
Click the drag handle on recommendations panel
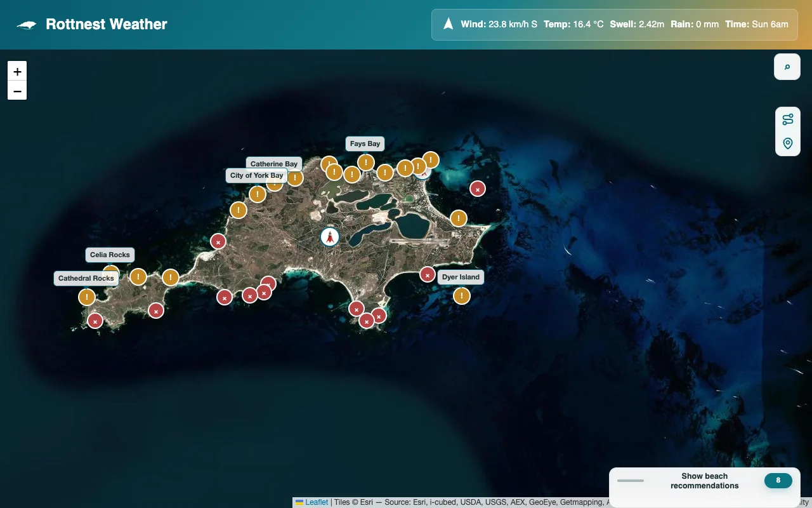pos(631,481)
